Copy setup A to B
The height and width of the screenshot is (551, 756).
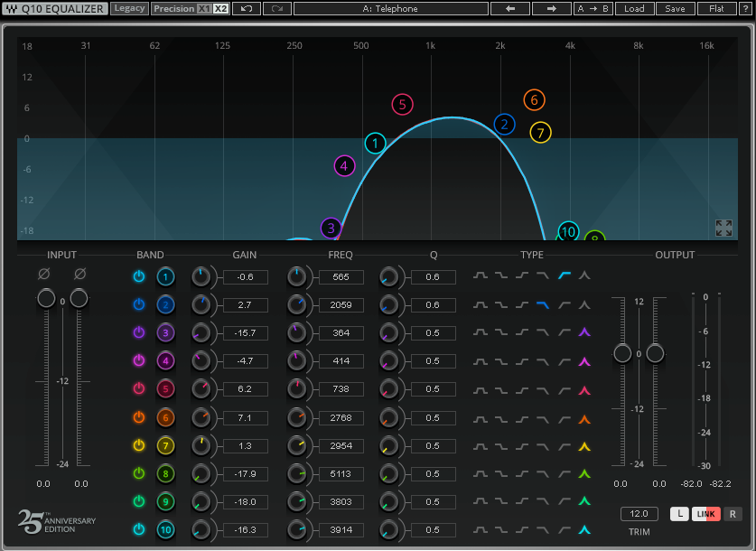(593, 9)
